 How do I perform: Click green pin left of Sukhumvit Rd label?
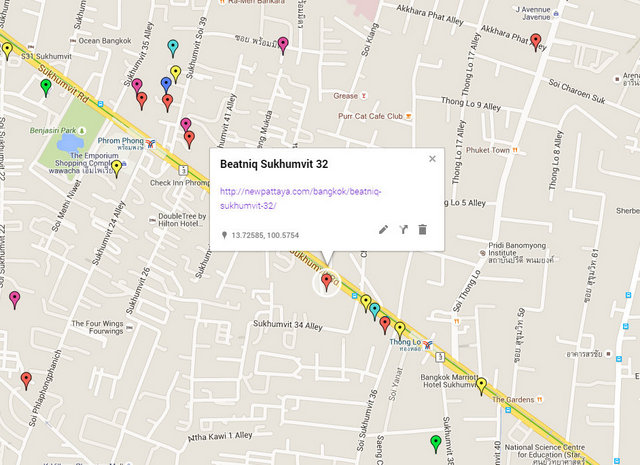point(46,88)
